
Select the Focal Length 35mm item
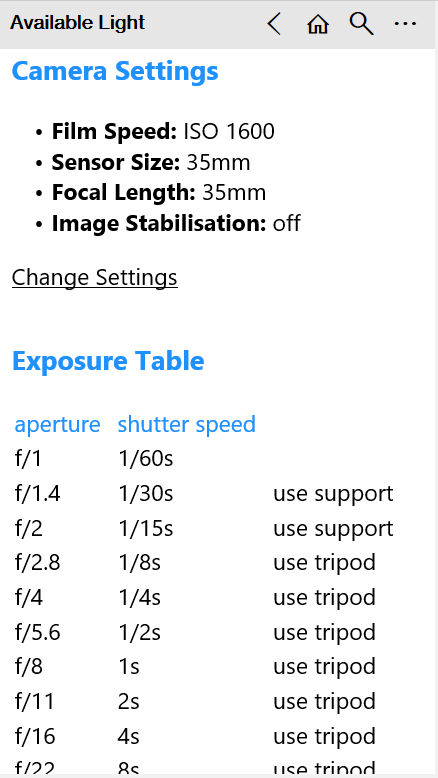pos(159,193)
